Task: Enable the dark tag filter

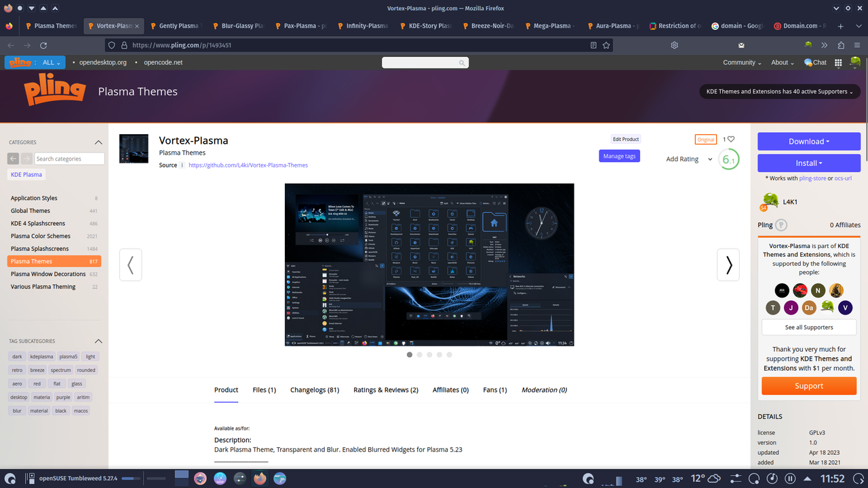Action: pyautogui.click(x=16, y=356)
